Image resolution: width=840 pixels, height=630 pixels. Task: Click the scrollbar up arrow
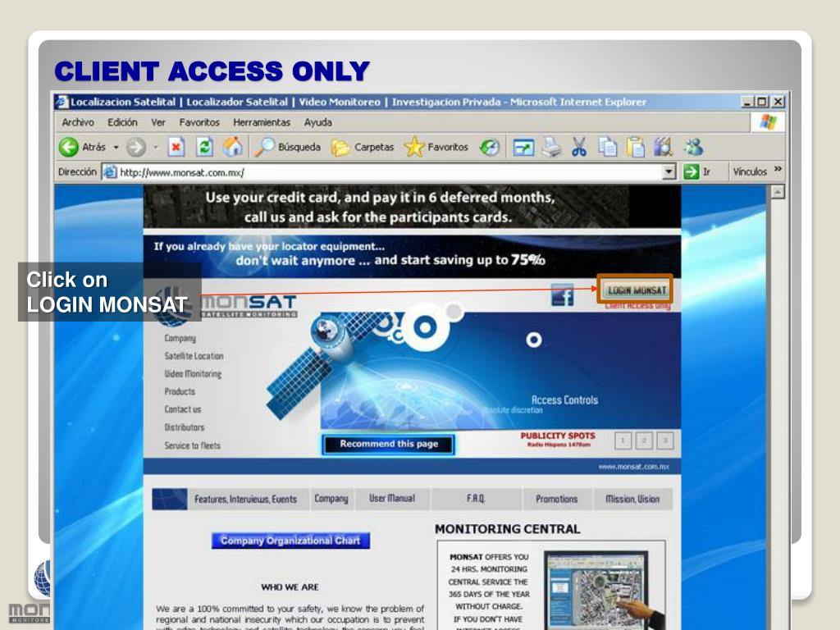click(x=778, y=192)
